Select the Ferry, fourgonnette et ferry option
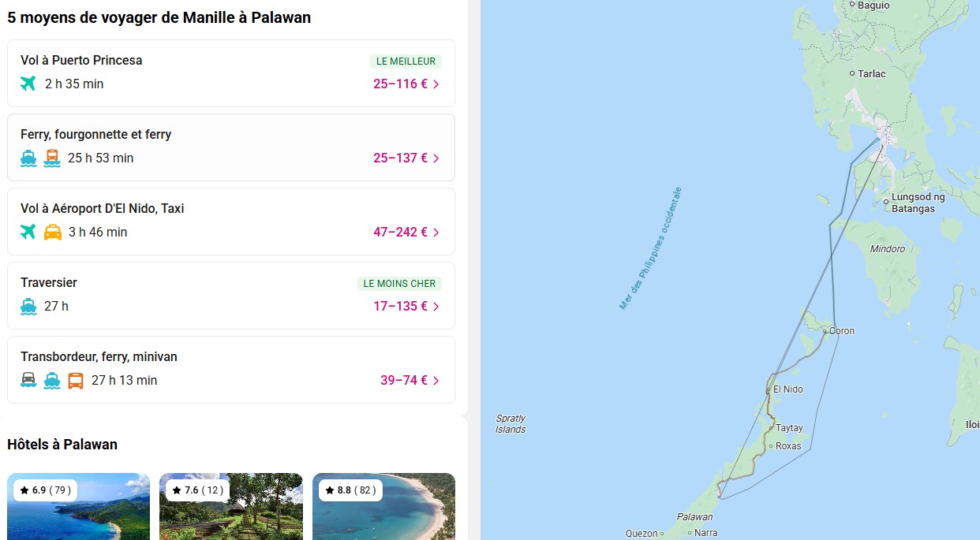980x540 pixels. (96, 135)
